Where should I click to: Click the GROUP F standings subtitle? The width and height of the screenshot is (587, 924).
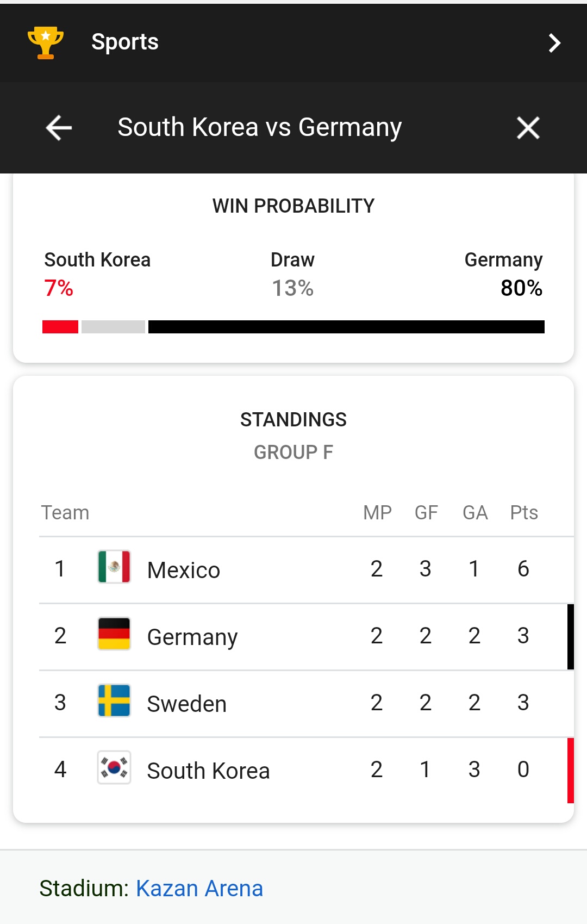(x=293, y=452)
